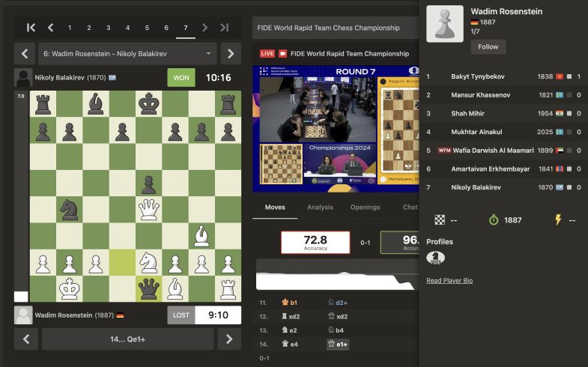Step forward one move below the board

coord(229,339)
